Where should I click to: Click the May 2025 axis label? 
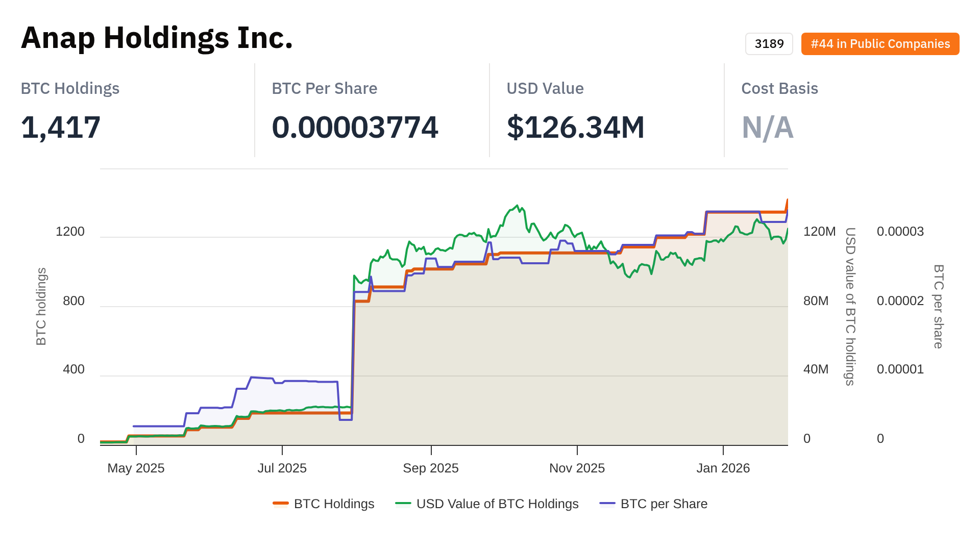(136, 468)
